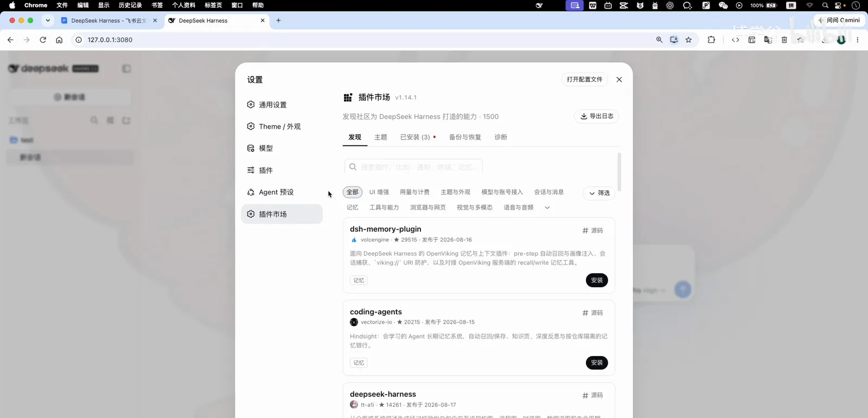868x418 pixels.
Task: Select the 会话与消息 category filter
Action: pyautogui.click(x=549, y=192)
